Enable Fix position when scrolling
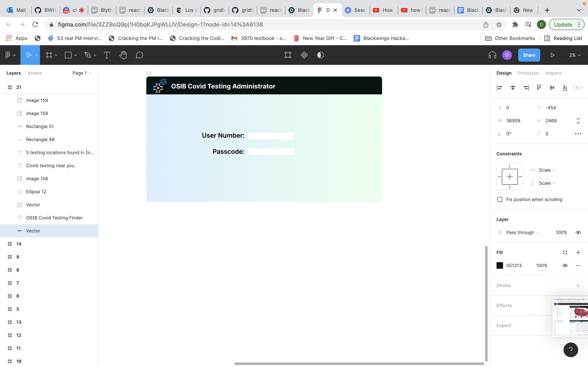 (x=500, y=200)
